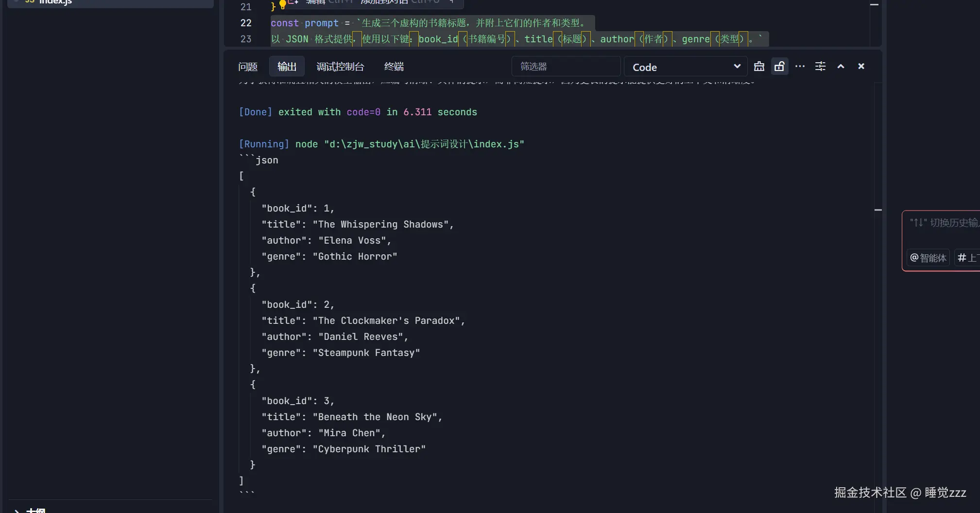The image size is (980, 513).
Task: Click "Beneath the Neon Sky" title text
Action: pos(375,417)
